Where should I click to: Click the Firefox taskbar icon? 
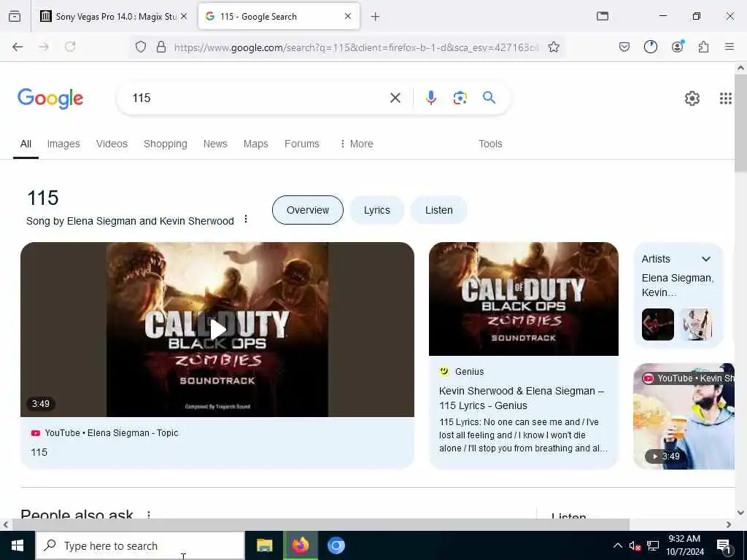coord(300,545)
